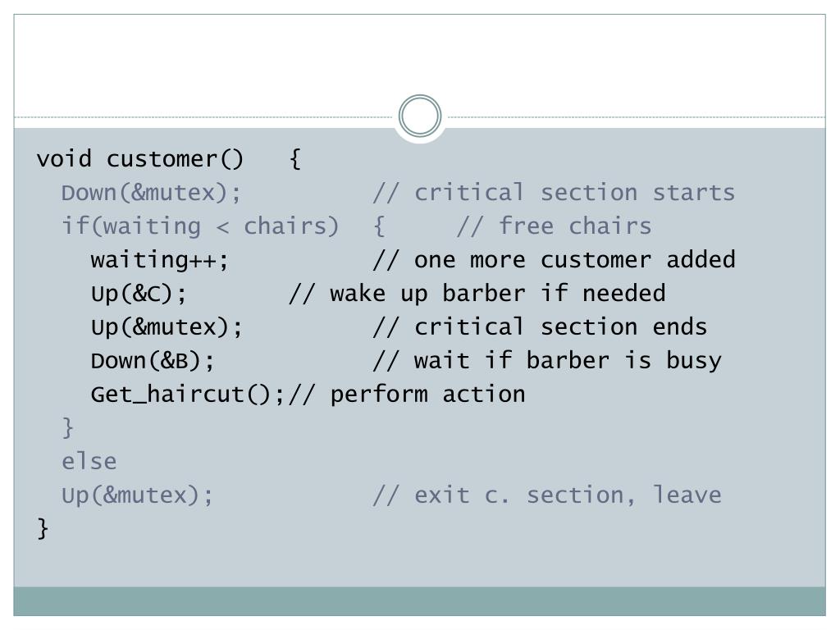Click the final closing brace of customer()
840x630 pixels.
coord(43,529)
